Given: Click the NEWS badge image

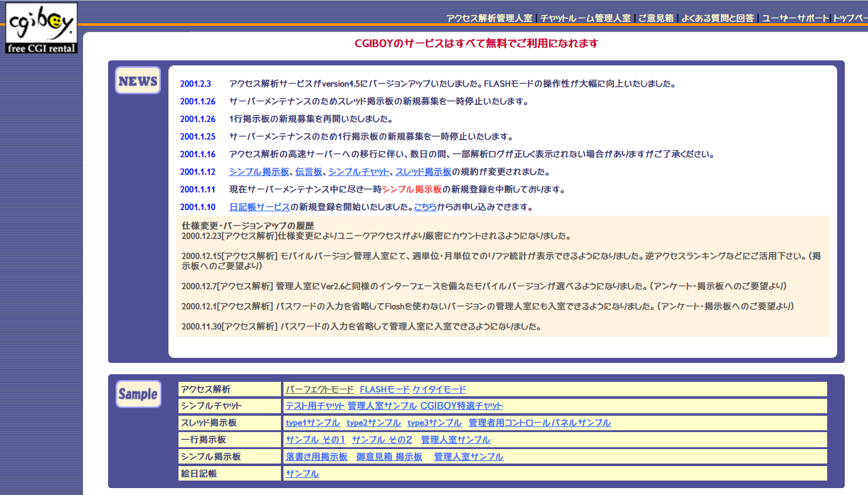Looking at the screenshot, I should coord(138,81).
